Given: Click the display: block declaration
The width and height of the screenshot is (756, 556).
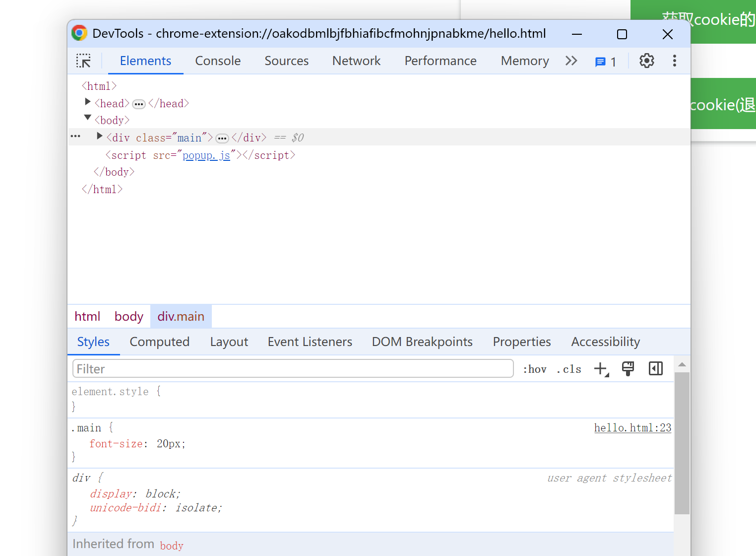Looking at the screenshot, I should coord(135,494).
